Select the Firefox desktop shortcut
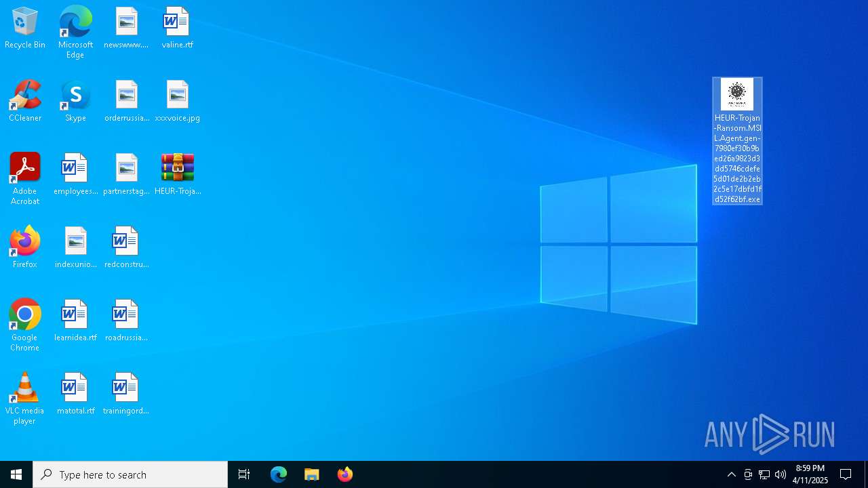Viewport: 868px width, 488px height. [x=25, y=248]
